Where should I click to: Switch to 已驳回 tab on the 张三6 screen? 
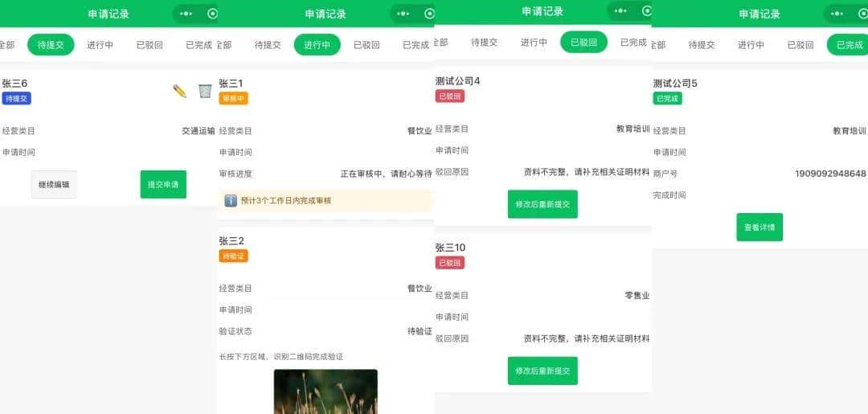[149, 45]
